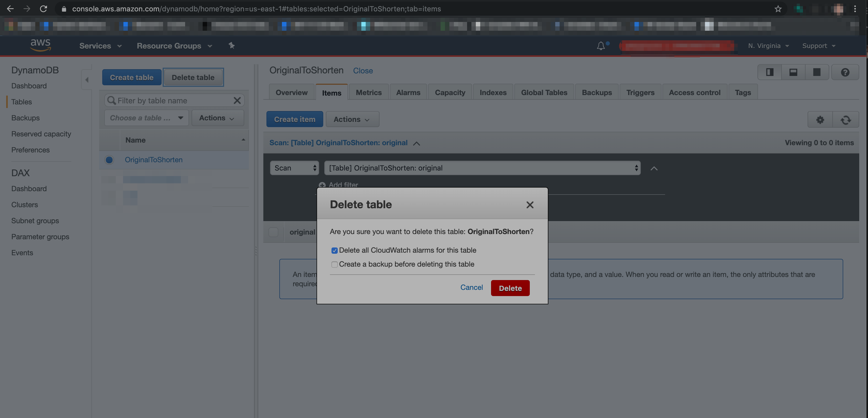Switch to the Alarms tab
Image resolution: width=868 pixels, height=418 pixels.
[408, 92]
